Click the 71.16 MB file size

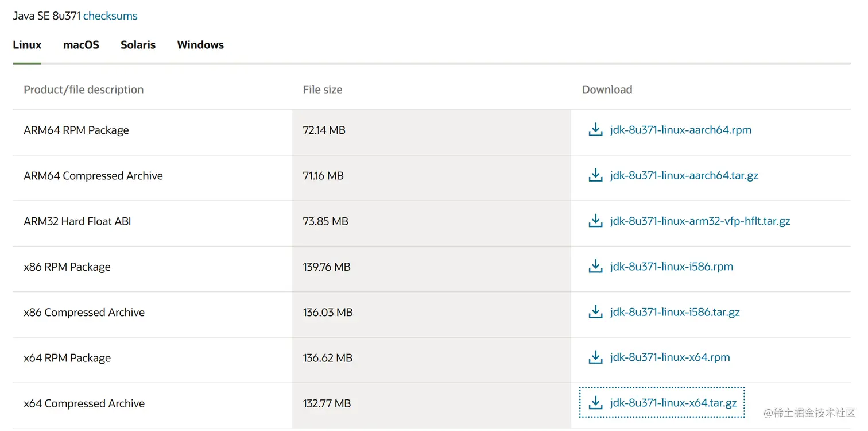[323, 176]
